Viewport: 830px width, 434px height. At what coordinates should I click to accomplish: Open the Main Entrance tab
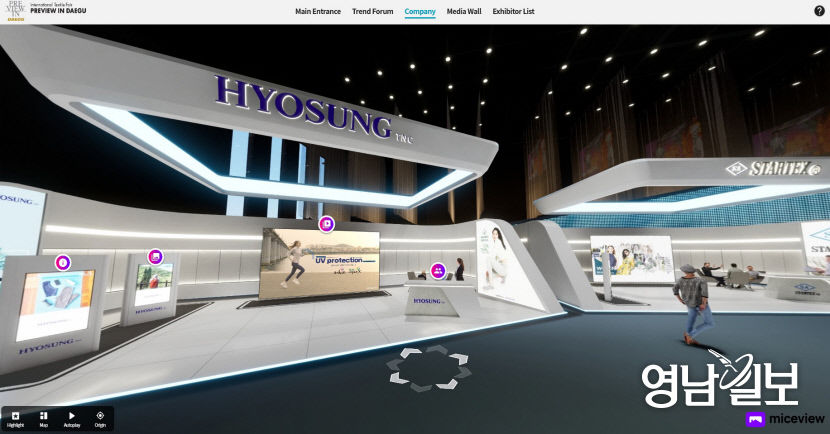coord(318,11)
